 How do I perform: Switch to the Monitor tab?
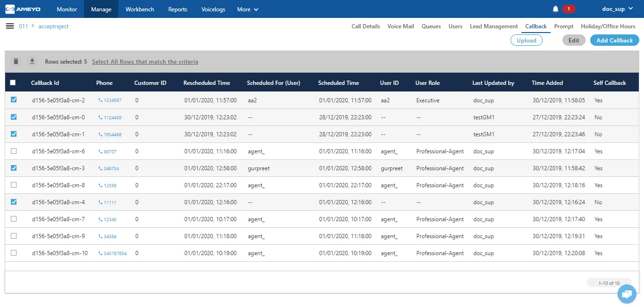point(67,9)
